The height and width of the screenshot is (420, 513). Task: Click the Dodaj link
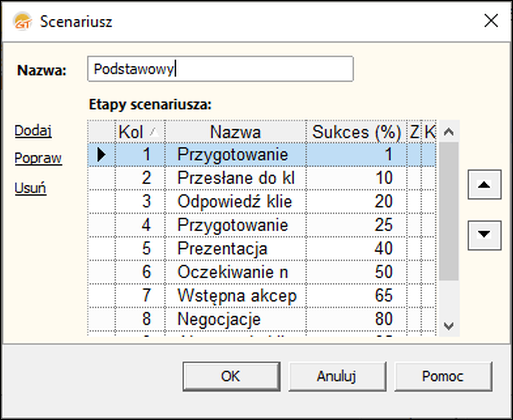tap(33, 131)
